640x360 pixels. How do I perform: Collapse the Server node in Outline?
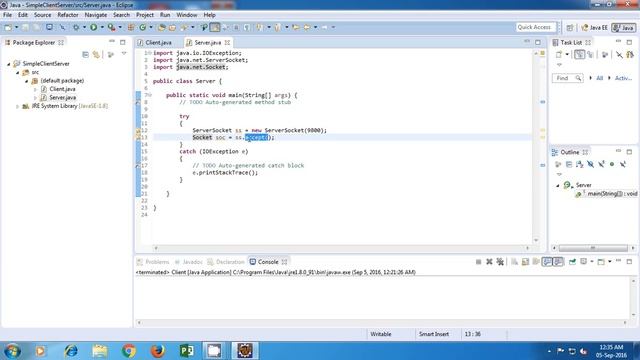click(558, 185)
